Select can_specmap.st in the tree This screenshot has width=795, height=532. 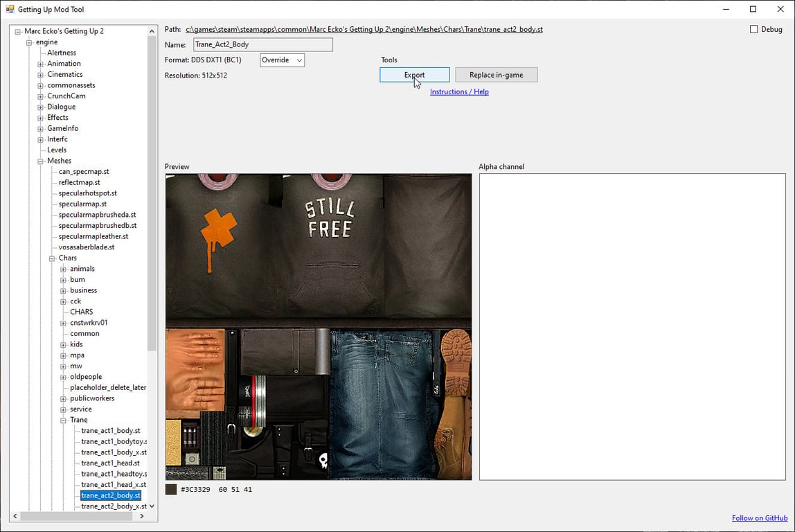coord(84,171)
